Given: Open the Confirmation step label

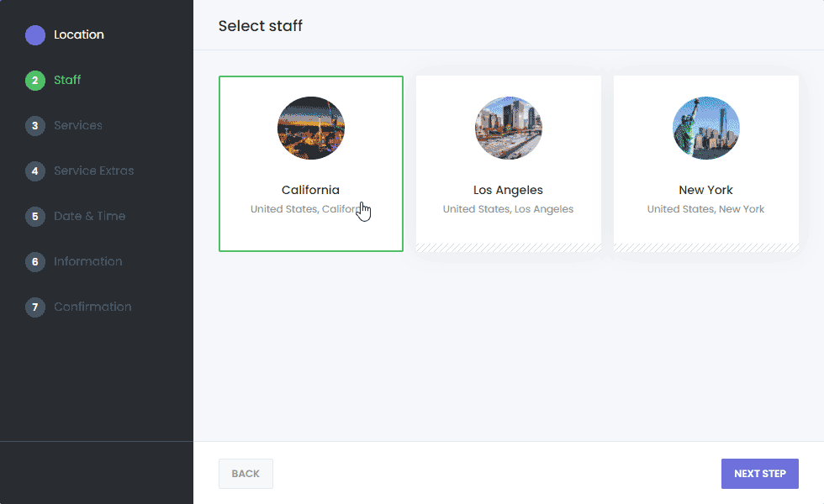Looking at the screenshot, I should tap(93, 307).
